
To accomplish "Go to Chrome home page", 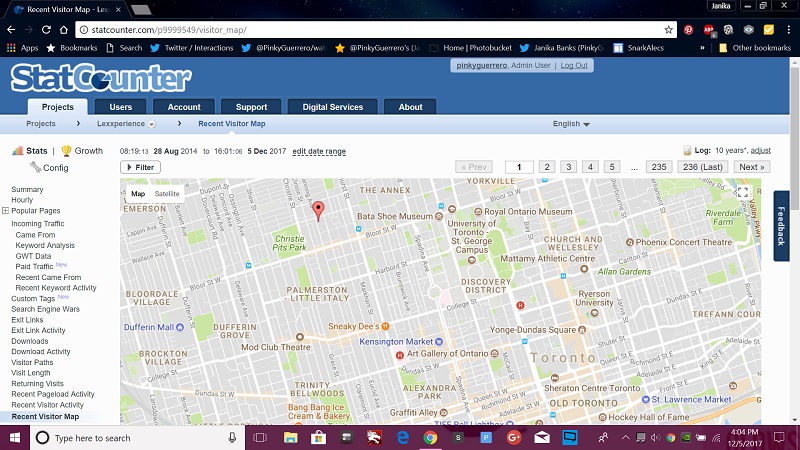I will (64, 30).
